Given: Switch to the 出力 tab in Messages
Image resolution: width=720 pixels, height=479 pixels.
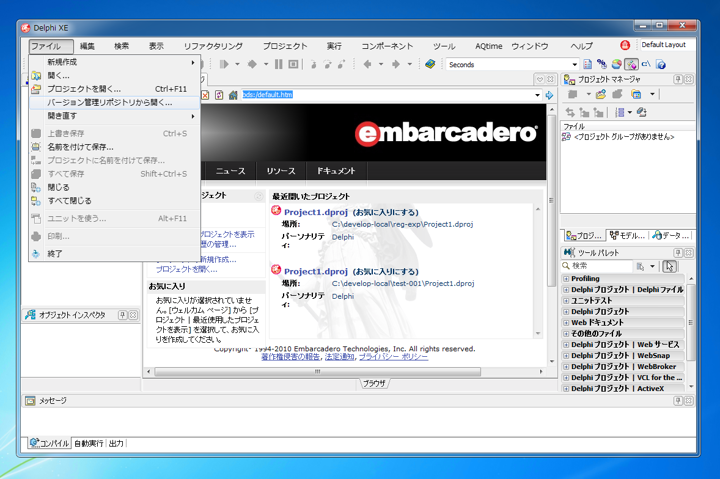Looking at the screenshot, I should click(x=116, y=443).
